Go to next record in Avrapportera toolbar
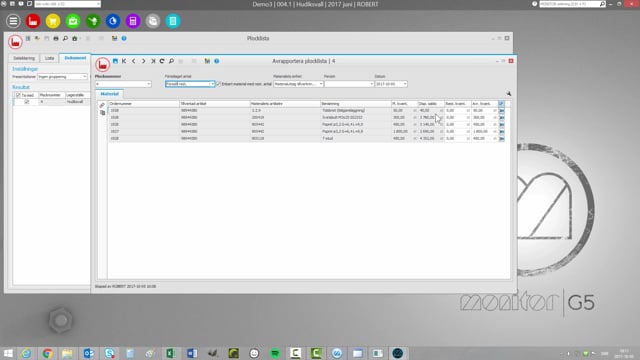Screen dimensions: 640x360 (143, 61)
